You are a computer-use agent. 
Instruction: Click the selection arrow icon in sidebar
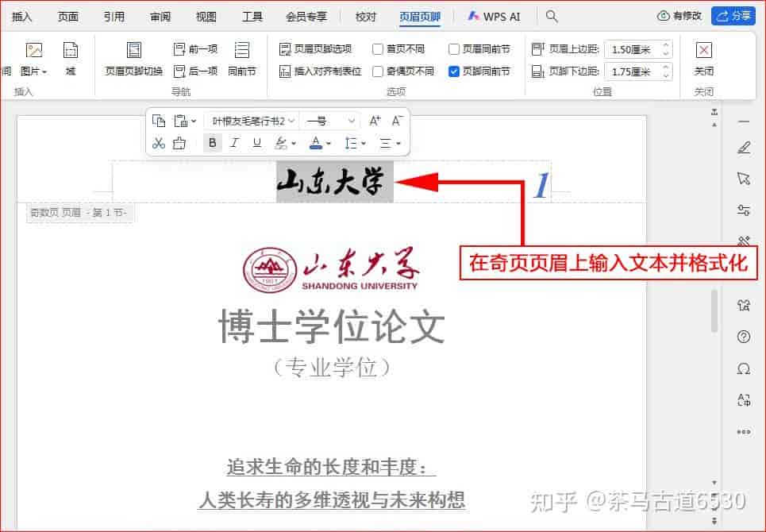(x=744, y=179)
